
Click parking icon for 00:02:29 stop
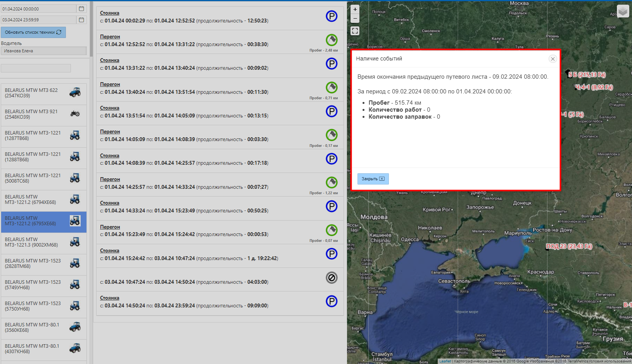(331, 16)
